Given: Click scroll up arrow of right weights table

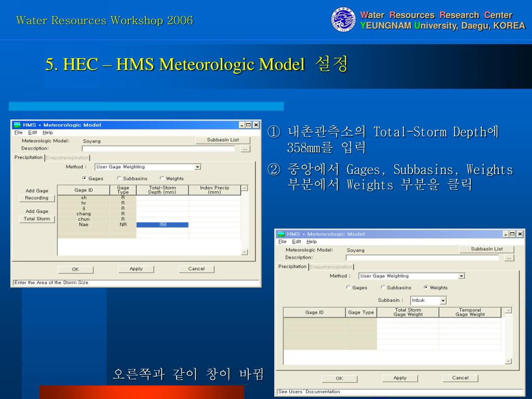Looking at the screenshot, I should click(508, 310).
